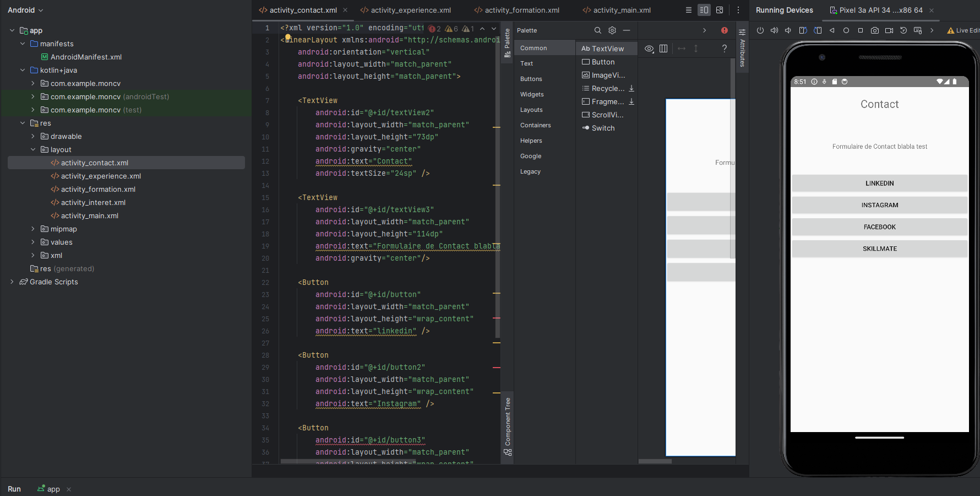The height and width of the screenshot is (496, 980).
Task: Raise emulator volume with the speaker icon
Action: pyautogui.click(x=774, y=31)
